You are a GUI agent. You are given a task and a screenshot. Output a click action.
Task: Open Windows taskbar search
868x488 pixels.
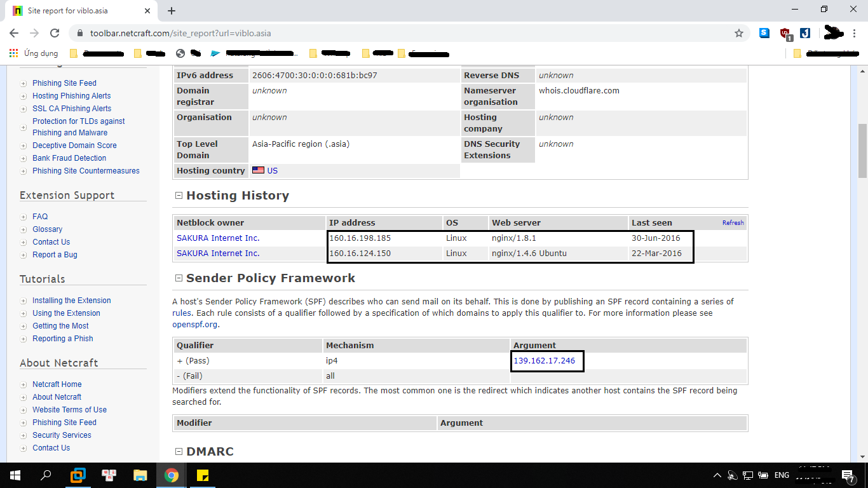(46, 475)
